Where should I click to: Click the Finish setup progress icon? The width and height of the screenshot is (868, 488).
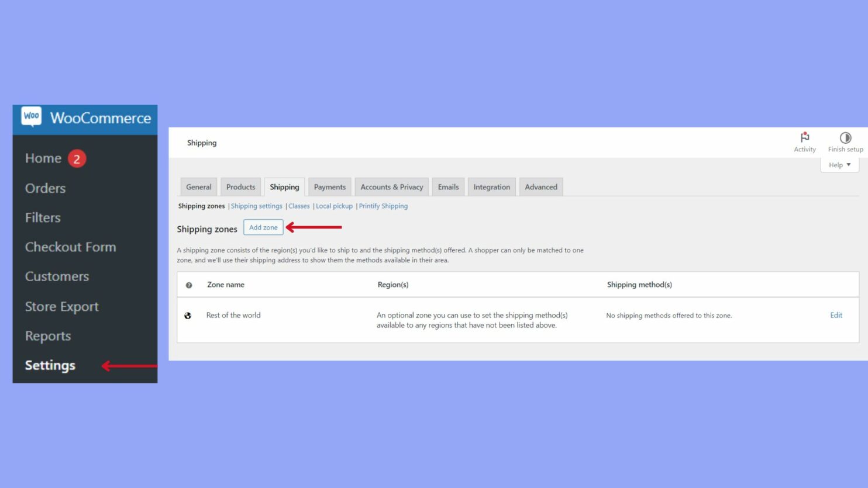845,138
